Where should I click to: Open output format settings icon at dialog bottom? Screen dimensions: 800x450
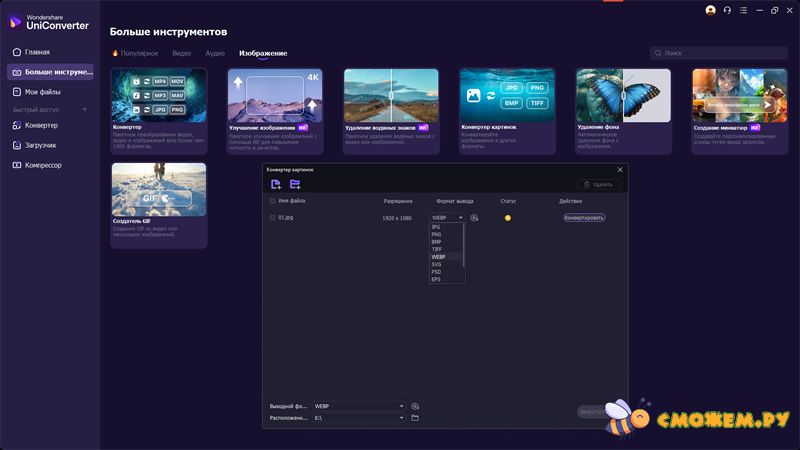tap(415, 406)
